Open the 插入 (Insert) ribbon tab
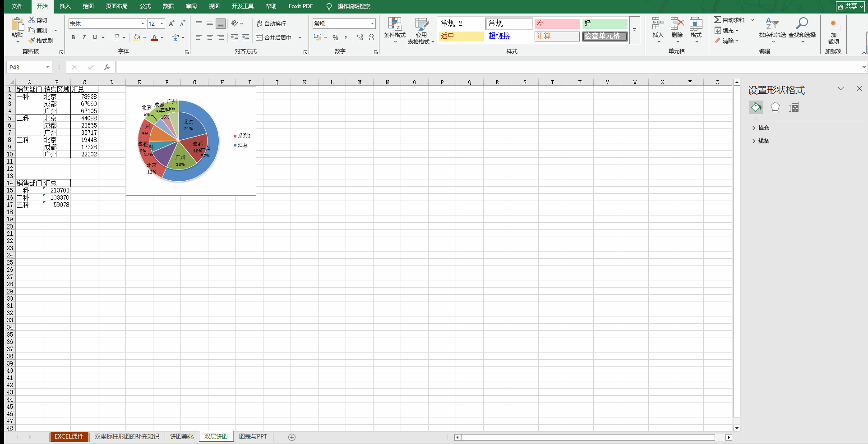This screenshot has width=868, height=444. click(65, 6)
